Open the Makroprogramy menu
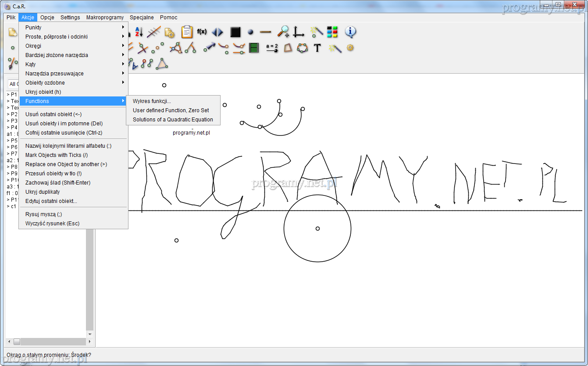Image resolution: width=588 pixels, height=366 pixels. click(105, 18)
